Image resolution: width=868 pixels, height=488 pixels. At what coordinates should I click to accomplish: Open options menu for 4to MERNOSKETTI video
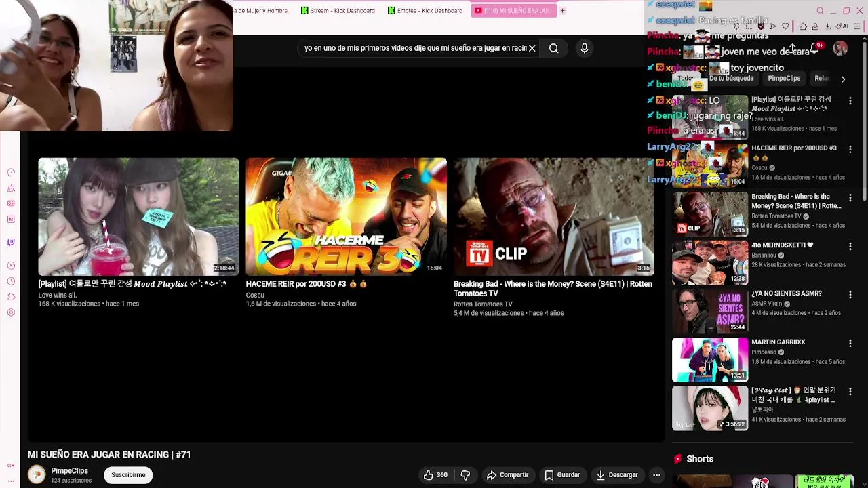tap(850, 246)
